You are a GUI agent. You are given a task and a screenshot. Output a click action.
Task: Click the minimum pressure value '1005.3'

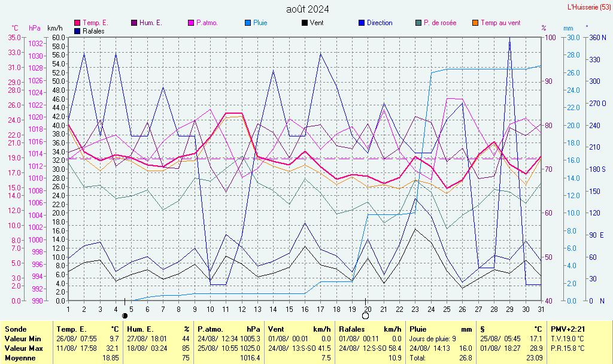[x=250, y=339]
